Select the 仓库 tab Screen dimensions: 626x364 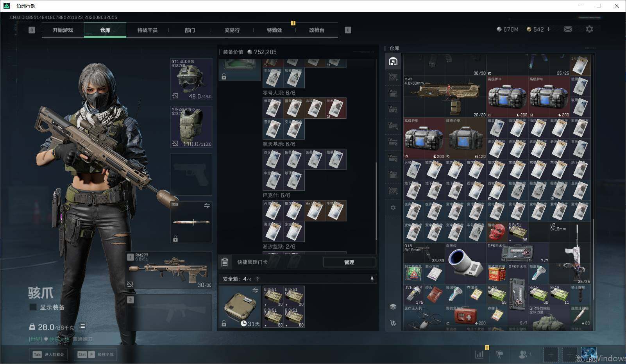(105, 30)
